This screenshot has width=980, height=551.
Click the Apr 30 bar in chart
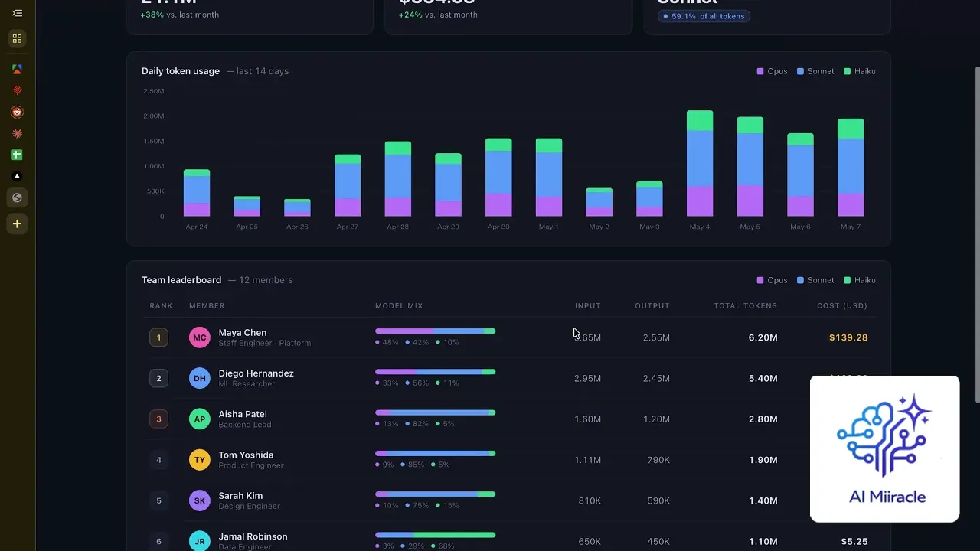coord(498,178)
